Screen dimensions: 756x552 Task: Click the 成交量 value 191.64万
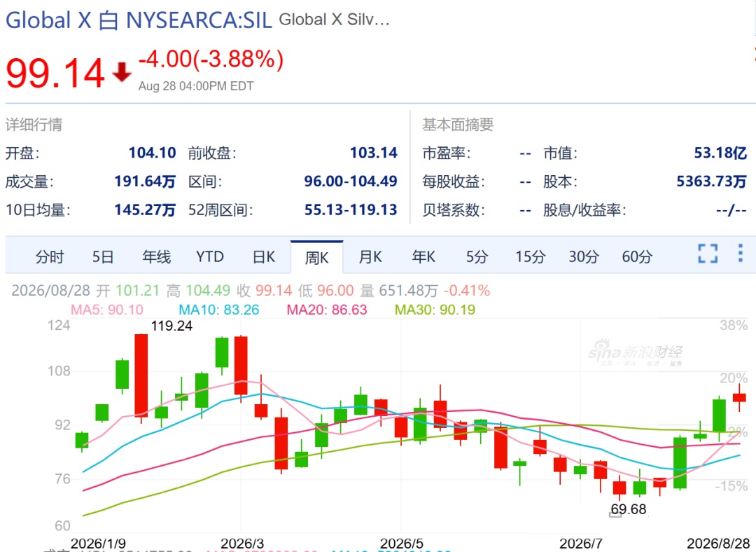coord(145,181)
